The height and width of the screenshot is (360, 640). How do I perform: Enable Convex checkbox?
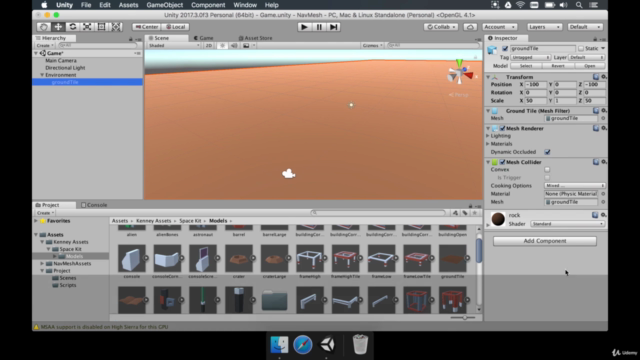[547, 169]
